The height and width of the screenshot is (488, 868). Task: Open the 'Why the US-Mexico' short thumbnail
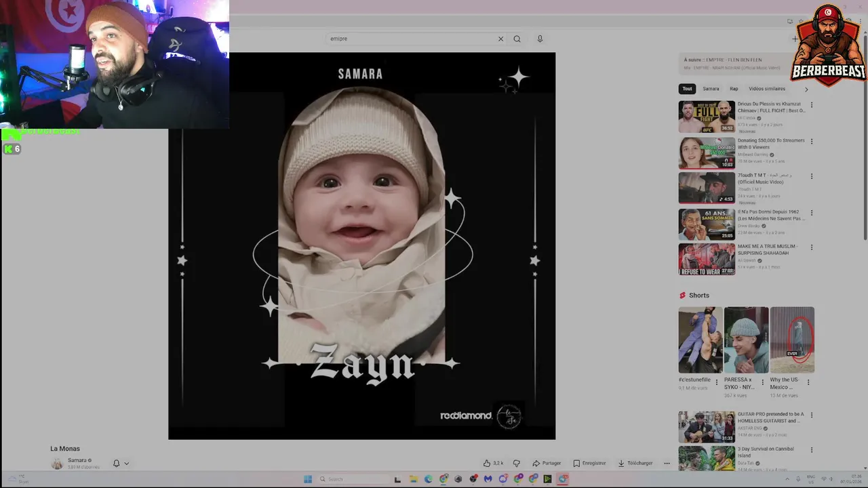pyautogui.click(x=792, y=340)
